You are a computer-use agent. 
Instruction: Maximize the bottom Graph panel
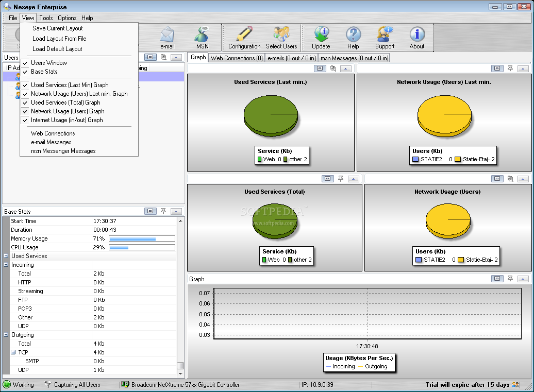[497, 279]
